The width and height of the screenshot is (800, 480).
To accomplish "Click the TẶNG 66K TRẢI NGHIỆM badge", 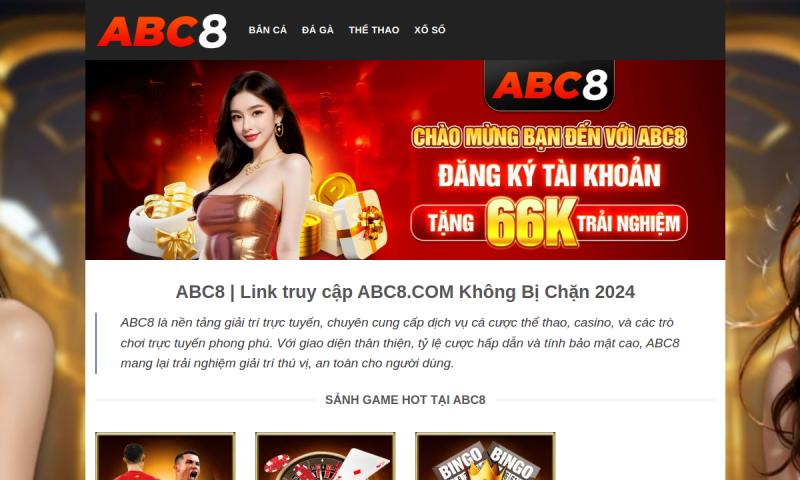I will 549,223.
